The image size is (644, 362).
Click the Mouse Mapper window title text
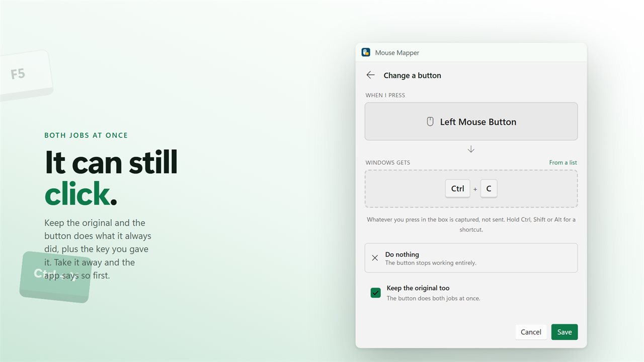[x=397, y=53]
